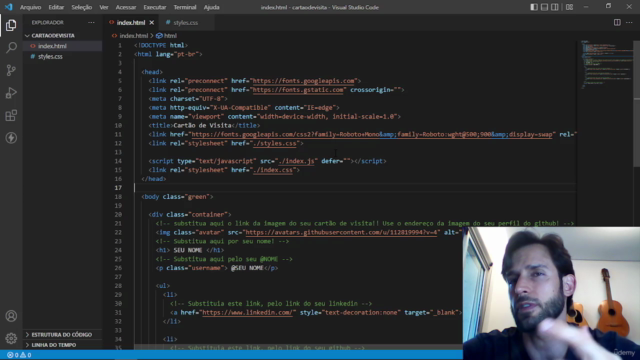Open the Accounts icon in activity bar
Viewport: 640px width, 360px height.
click(x=11, y=316)
